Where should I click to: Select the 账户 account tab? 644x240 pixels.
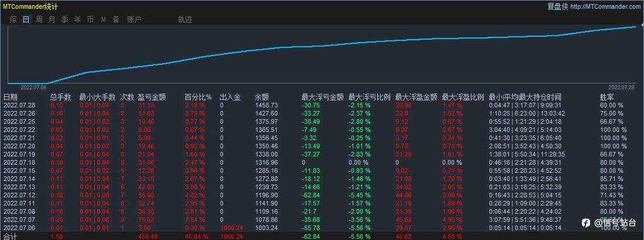(134, 19)
